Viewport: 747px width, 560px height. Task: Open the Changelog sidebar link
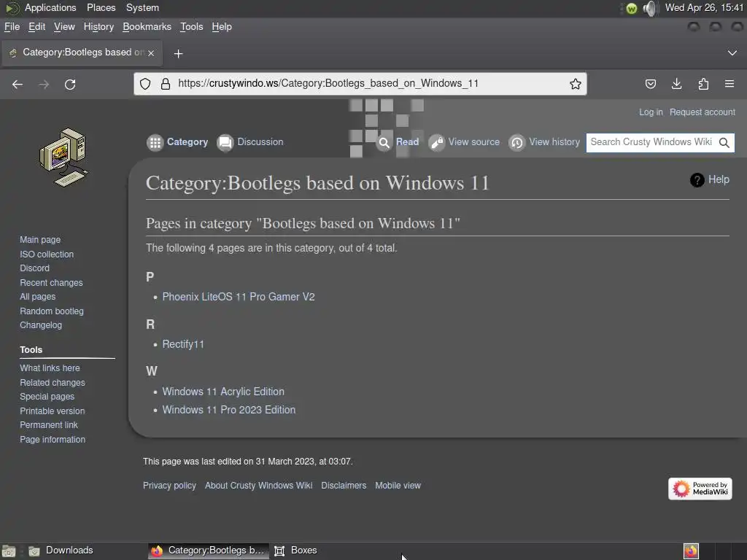tap(41, 325)
